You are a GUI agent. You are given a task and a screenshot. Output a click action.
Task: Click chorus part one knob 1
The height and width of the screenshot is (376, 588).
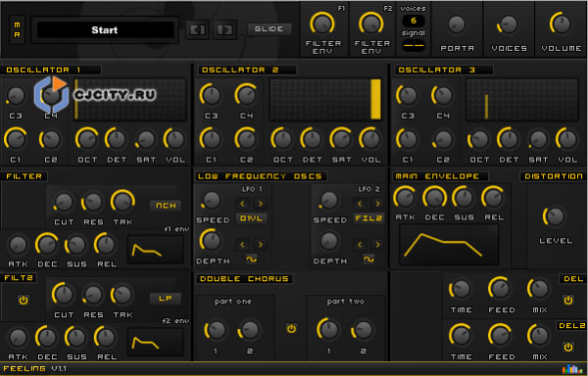216,330
